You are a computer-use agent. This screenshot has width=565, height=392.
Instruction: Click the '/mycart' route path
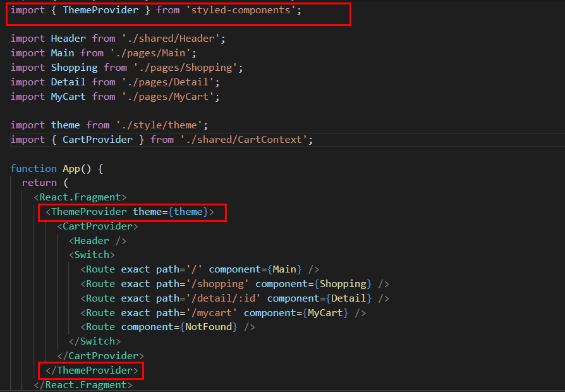coord(212,313)
